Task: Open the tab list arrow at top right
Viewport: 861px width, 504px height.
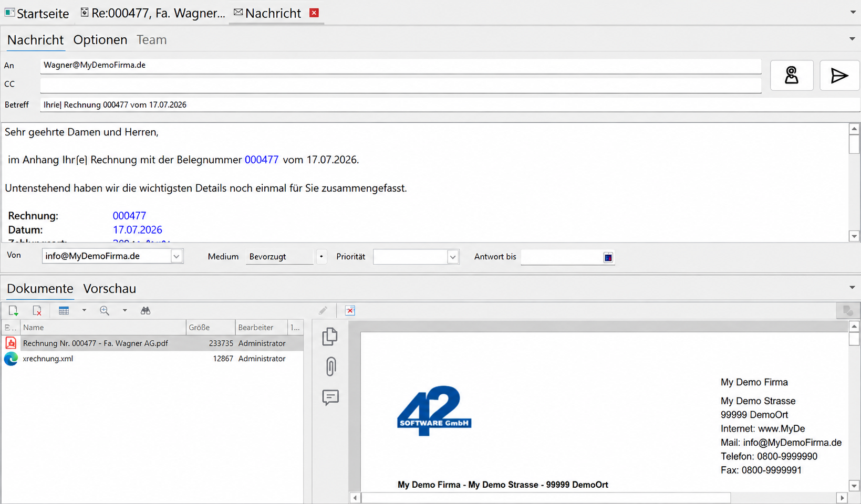Action: 853,12
